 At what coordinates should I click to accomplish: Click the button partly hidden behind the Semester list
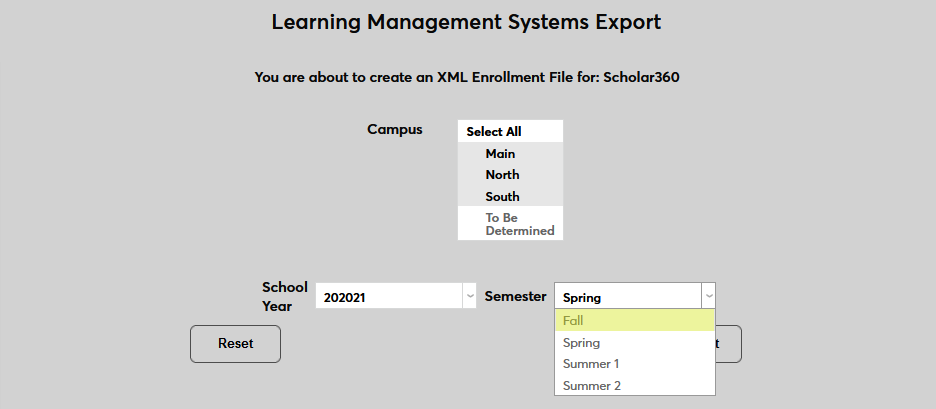729,344
